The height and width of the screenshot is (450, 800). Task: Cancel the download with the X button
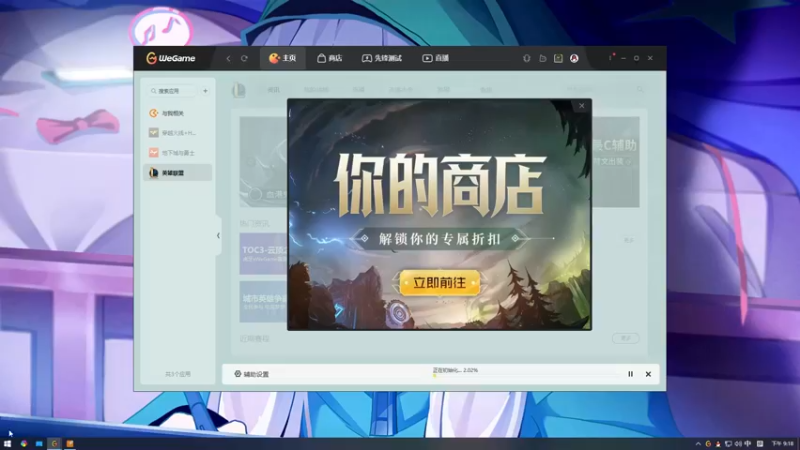(648, 374)
